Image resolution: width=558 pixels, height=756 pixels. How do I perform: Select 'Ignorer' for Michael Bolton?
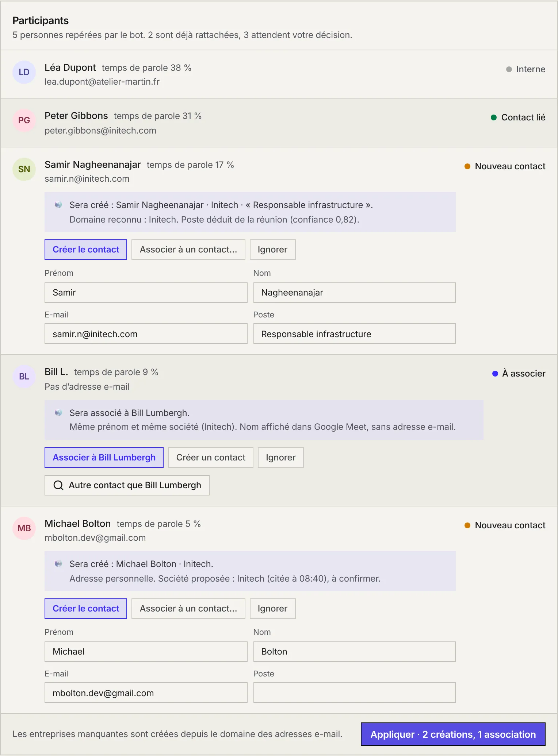point(273,609)
